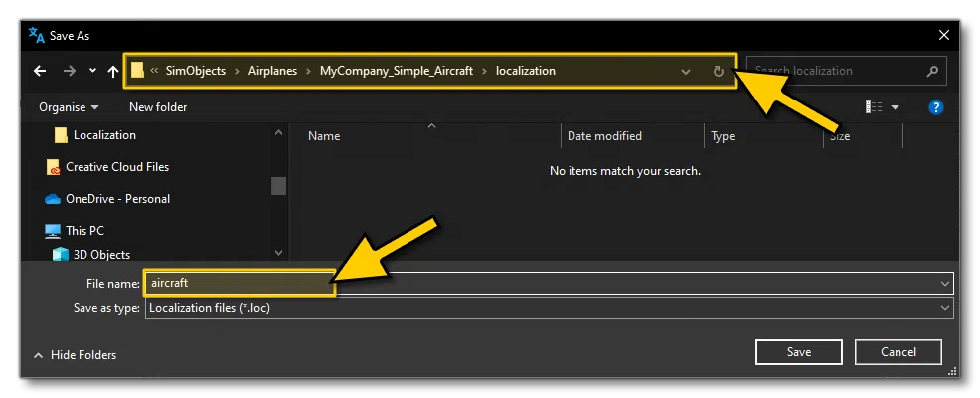Select the Localization folder in the tree
Viewport: 980px width, 398px height.
point(104,135)
